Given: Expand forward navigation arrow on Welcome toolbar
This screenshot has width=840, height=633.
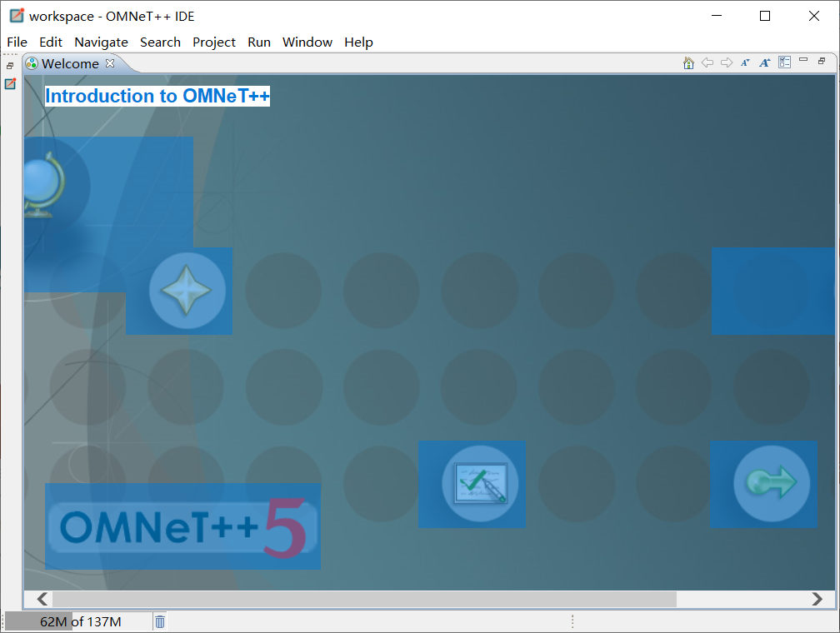Looking at the screenshot, I should 726,62.
